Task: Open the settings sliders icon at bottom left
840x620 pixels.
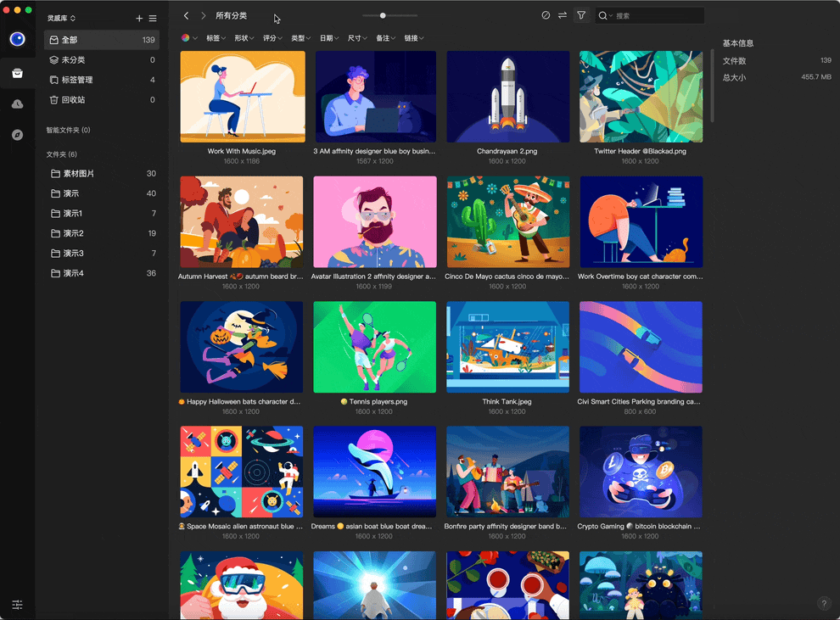Action: 17,605
